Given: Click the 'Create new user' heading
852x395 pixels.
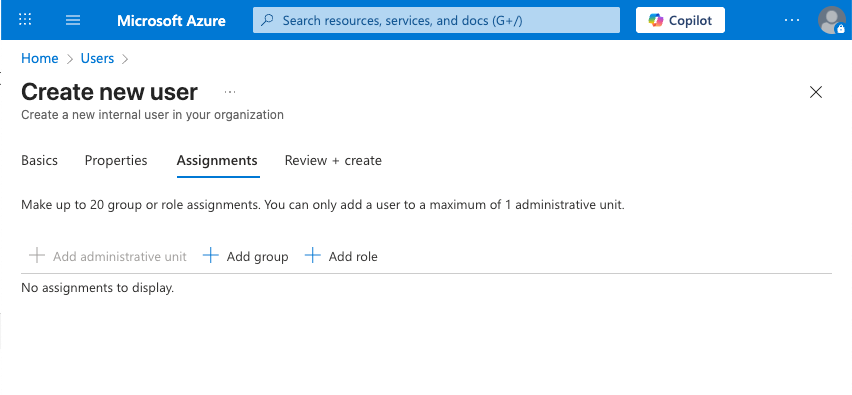Looking at the screenshot, I should [x=109, y=92].
